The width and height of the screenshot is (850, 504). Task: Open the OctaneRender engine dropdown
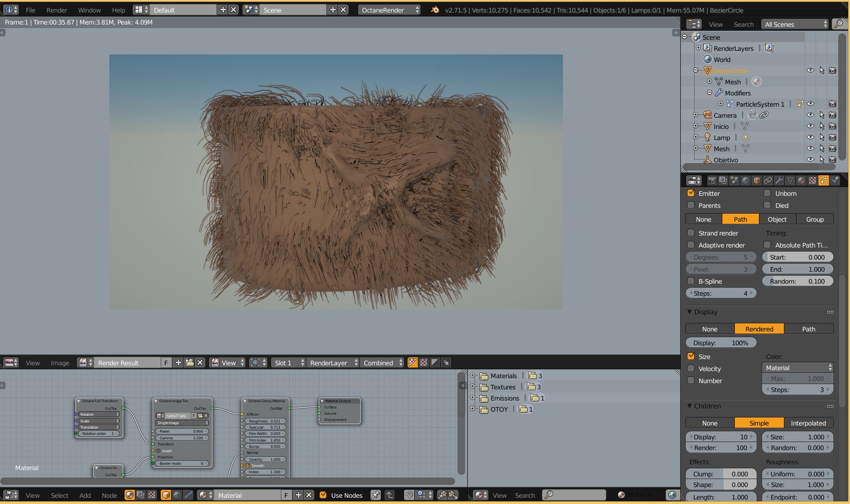coord(389,10)
